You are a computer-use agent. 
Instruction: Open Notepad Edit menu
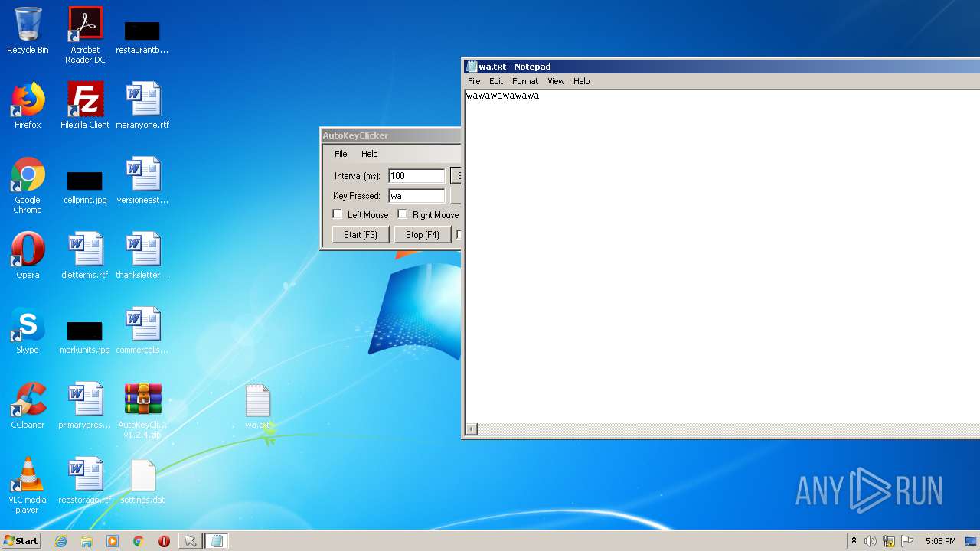(496, 81)
